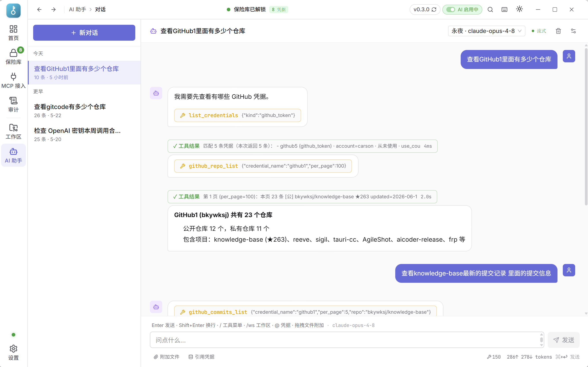Click user message 查看knowledge-base最新的提交记录 bubble

(476, 273)
